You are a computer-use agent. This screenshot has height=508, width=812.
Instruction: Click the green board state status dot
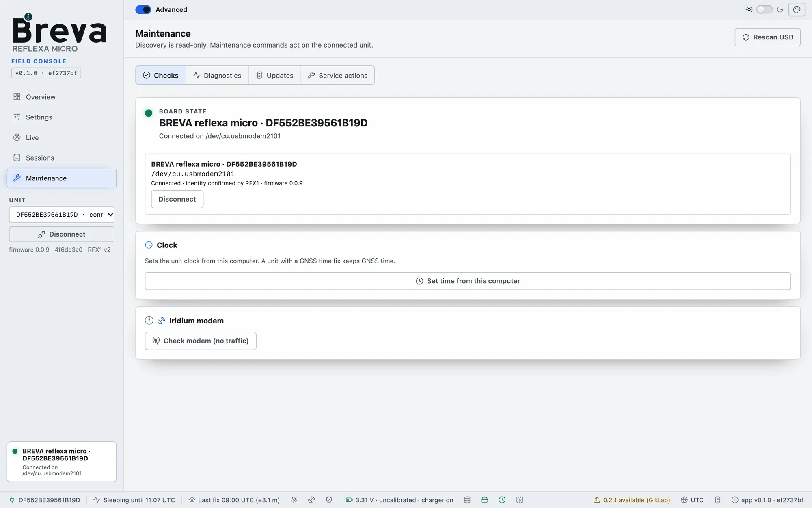pos(149,113)
